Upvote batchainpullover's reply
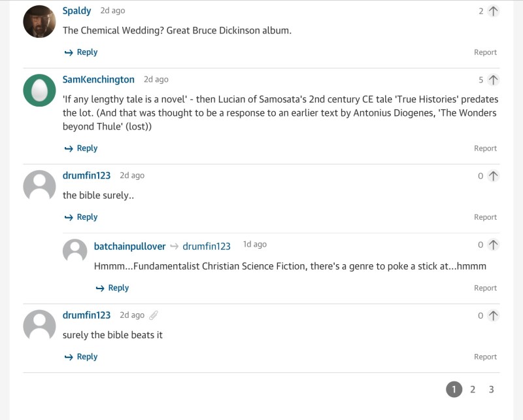The height and width of the screenshot is (420, 523). click(x=493, y=245)
